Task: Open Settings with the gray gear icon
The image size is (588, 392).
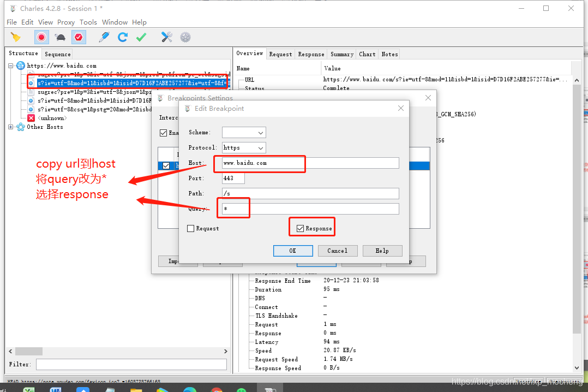Action: click(185, 37)
